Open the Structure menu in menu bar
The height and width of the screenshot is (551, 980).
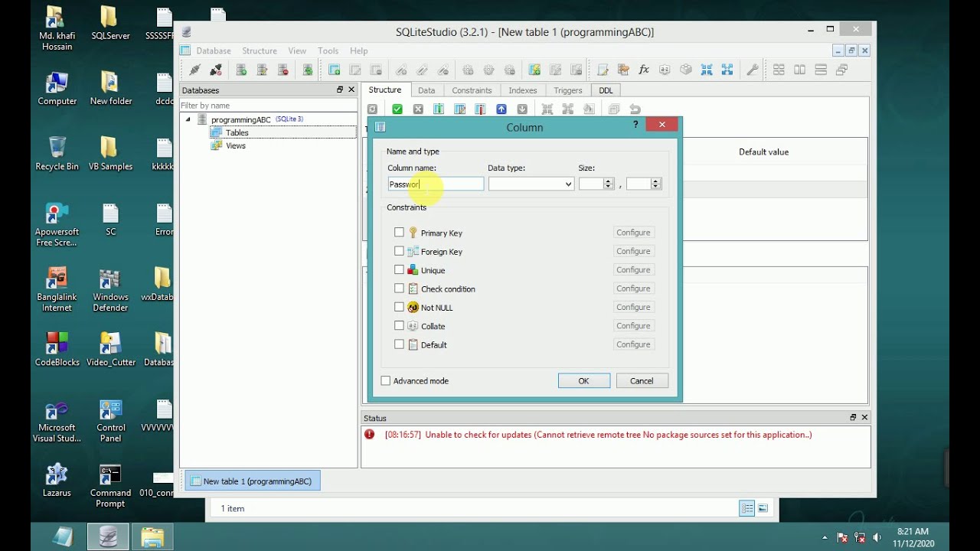260,51
